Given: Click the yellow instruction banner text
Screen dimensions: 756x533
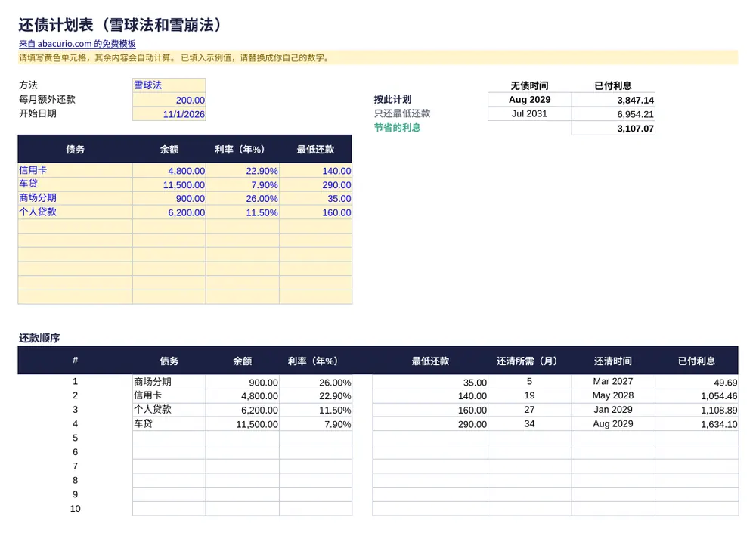Looking at the screenshot, I should click(174, 58).
